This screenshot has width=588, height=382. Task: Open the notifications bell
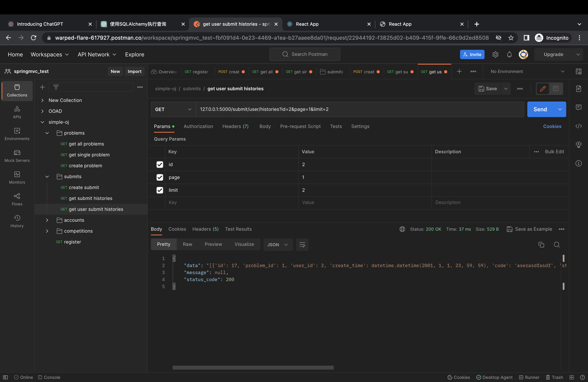pos(509,54)
